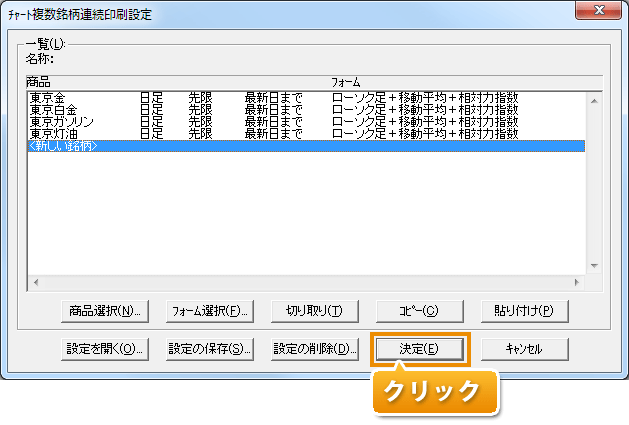Click the 決定(E) confirm button
Image resolution: width=629 pixels, height=425 pixels.
419,348
